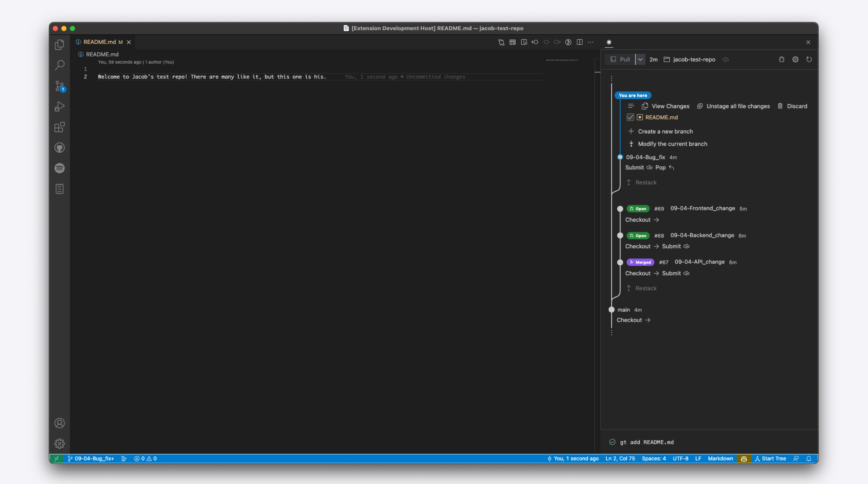Open the panel settings gear
The width and height of the screenshot is (868, 484).
click(795, 59)
